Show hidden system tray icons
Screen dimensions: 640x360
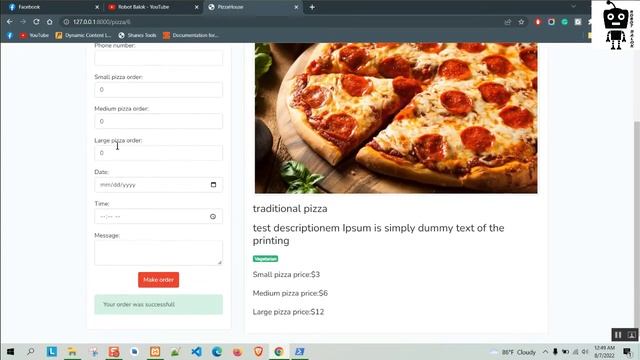(545, 352)
